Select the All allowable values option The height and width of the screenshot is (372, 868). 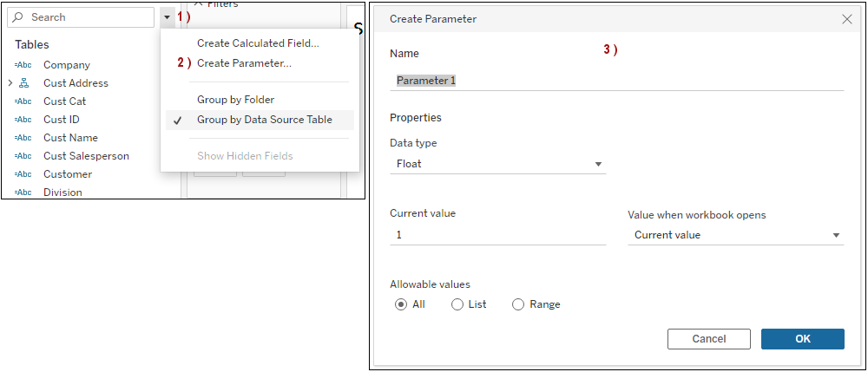pyautogui.click(x=401, y=304)
